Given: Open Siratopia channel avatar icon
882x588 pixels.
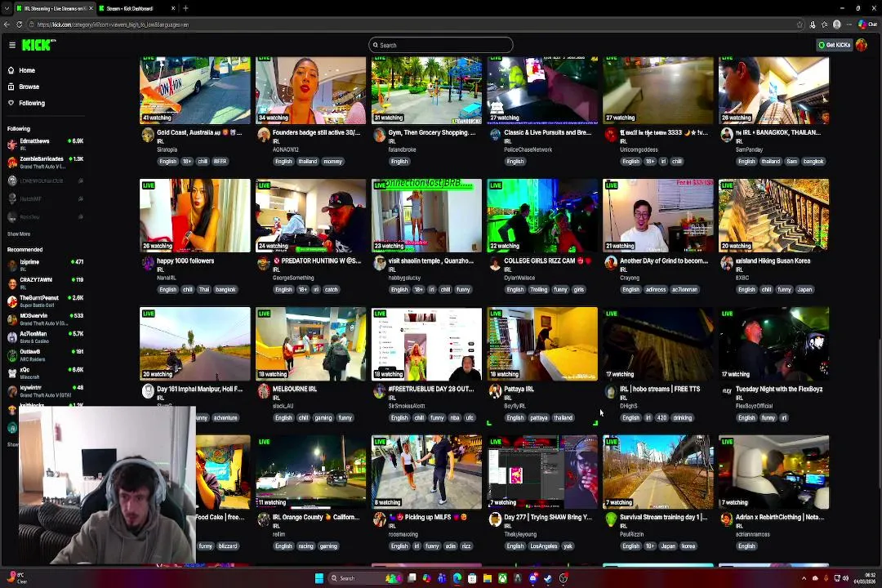Looking at the screenshot, I should [148, 135].
